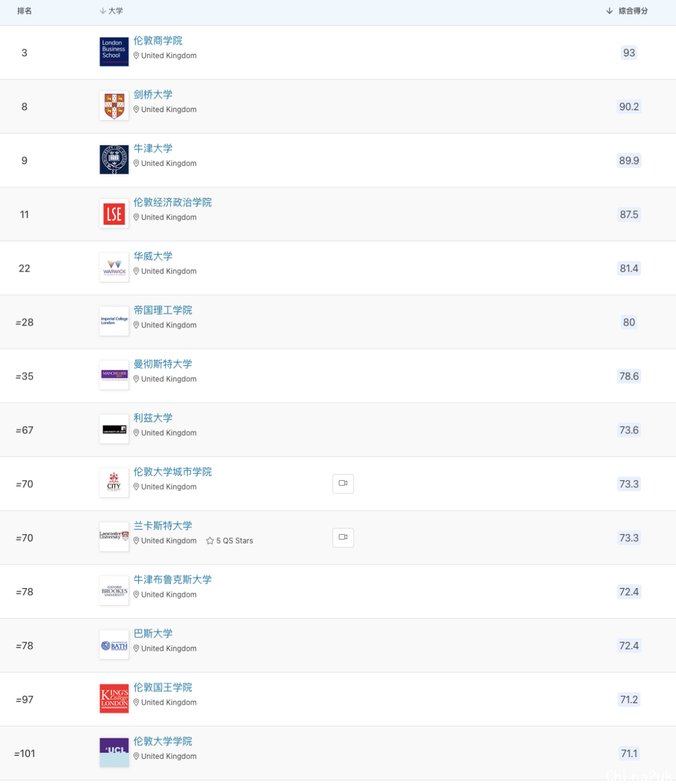Click the London Business School logo
The width and height of the screenshot is (676, 784).
(x=114, y=52)
